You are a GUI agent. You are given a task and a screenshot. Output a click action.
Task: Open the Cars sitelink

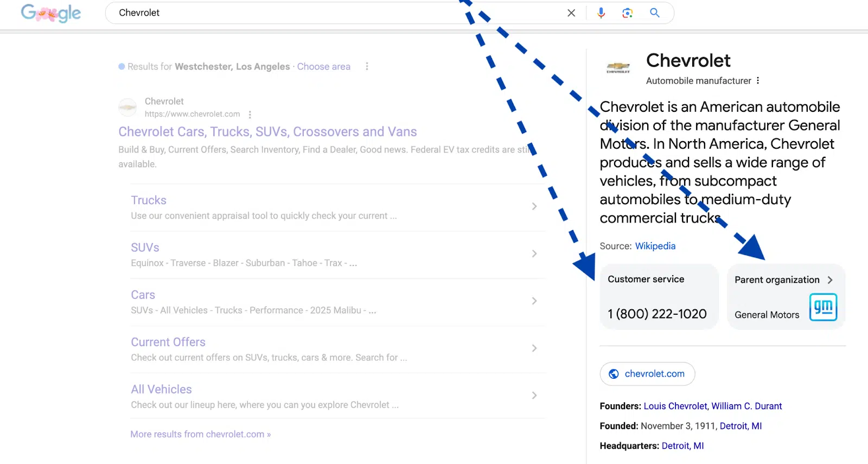pyautogui.click(x=143, y=295)
